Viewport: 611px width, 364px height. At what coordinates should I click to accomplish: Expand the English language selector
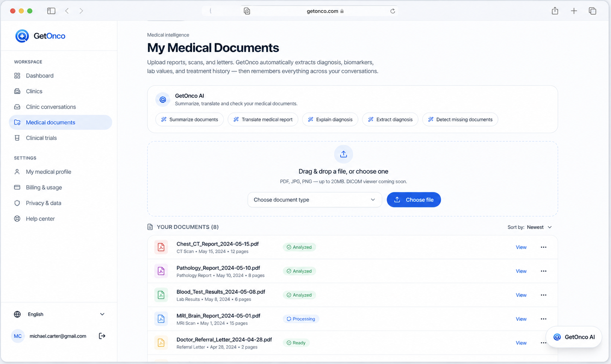pyautogui.click(x=59, y=314)
